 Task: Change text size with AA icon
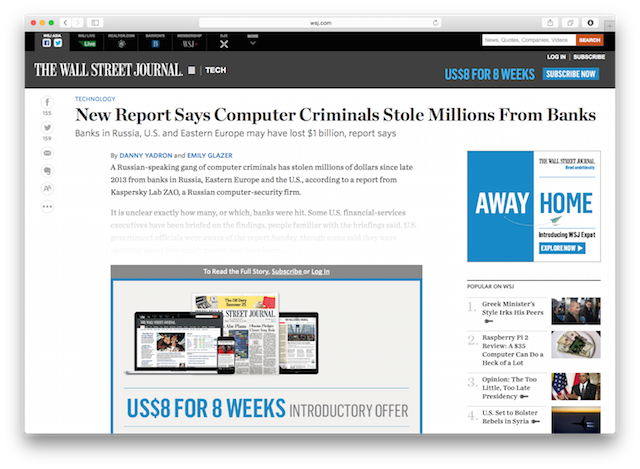pos(47,188)
